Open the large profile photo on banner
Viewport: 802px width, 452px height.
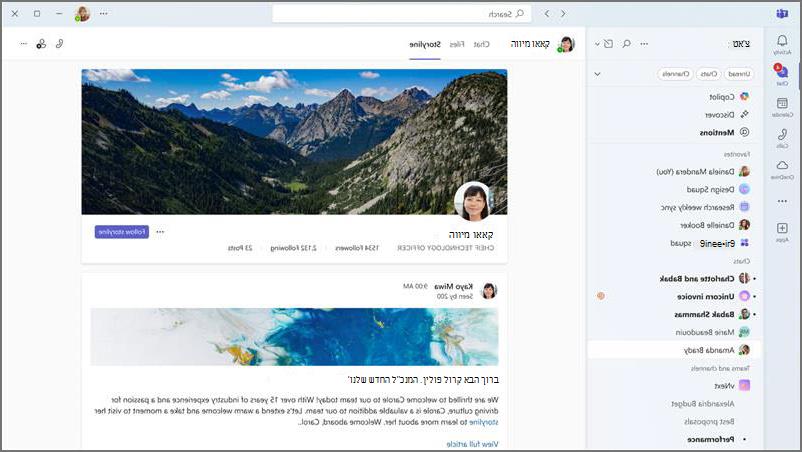[x=473, y=201]
